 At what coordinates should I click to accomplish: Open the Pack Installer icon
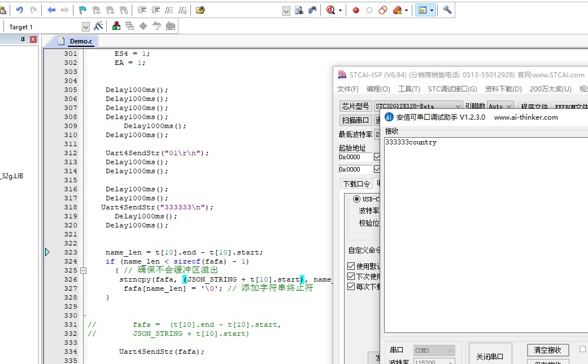click(x=171, y=26)
